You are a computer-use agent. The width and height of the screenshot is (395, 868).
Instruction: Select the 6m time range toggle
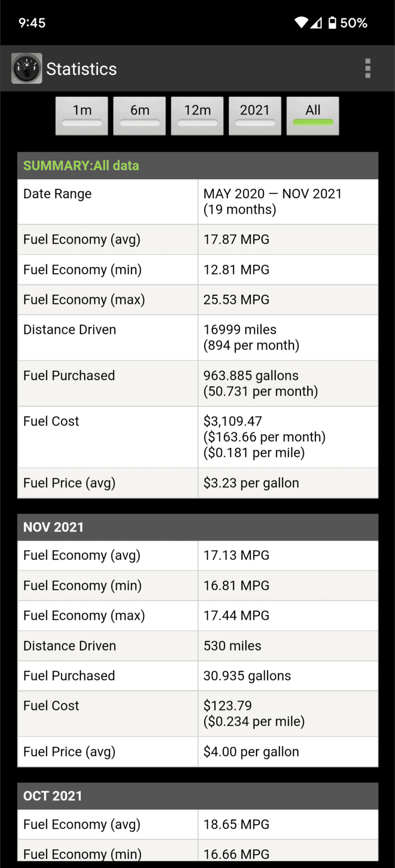[139, 116]
